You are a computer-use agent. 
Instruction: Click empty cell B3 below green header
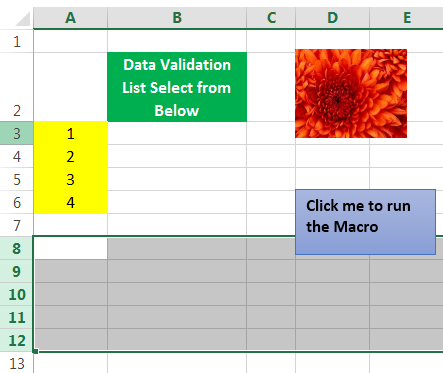(x=177, y=133)
